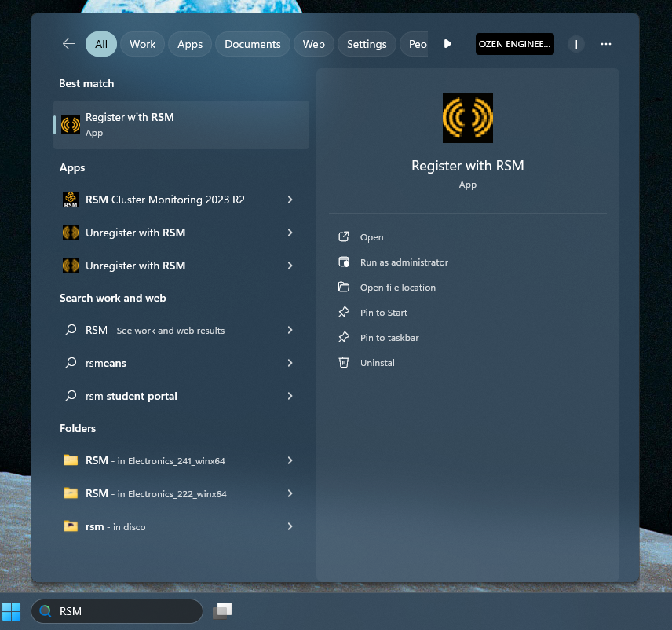Open rsm folder in disco
The height and width of the screenshot is (630, 672).
point(115,526)
